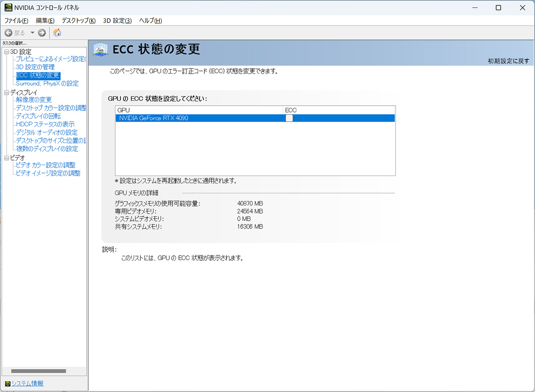Click the ECC page header icon
This screenshot has height=392, width=535.
click(x=101, y=49)
